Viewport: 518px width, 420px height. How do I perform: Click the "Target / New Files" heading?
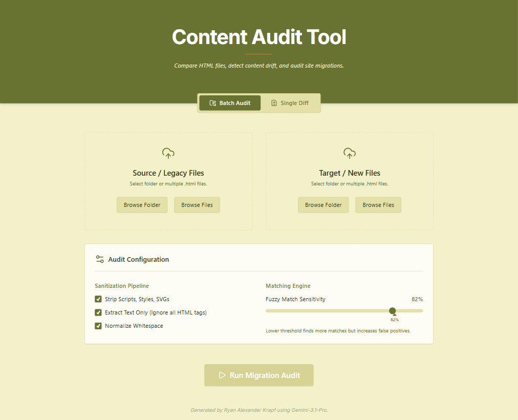350,173
